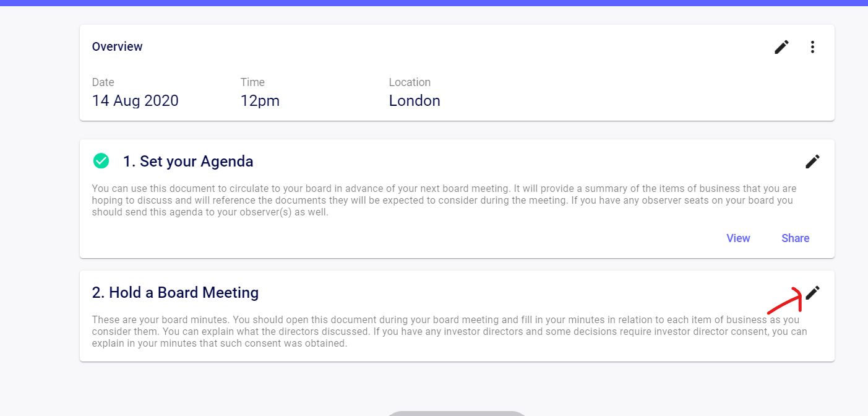Click the agenda description paragraph
The height and width of the screenshot is (416, 868).
pos(444,200)
